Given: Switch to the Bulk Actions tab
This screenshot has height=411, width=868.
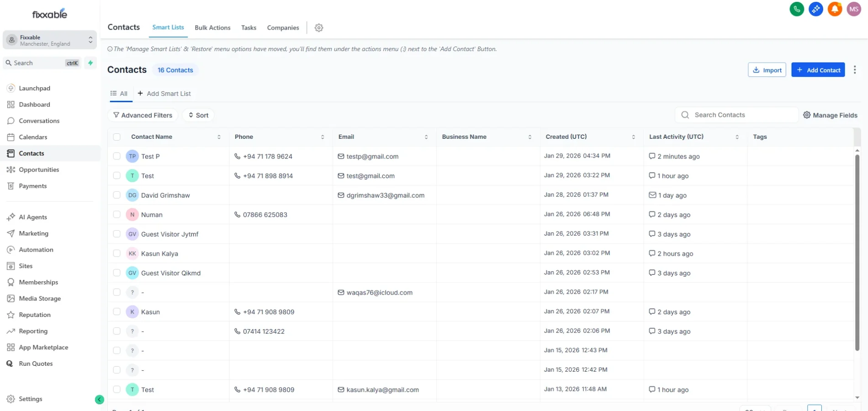Looking at the screenshot, I should [212, 27].
